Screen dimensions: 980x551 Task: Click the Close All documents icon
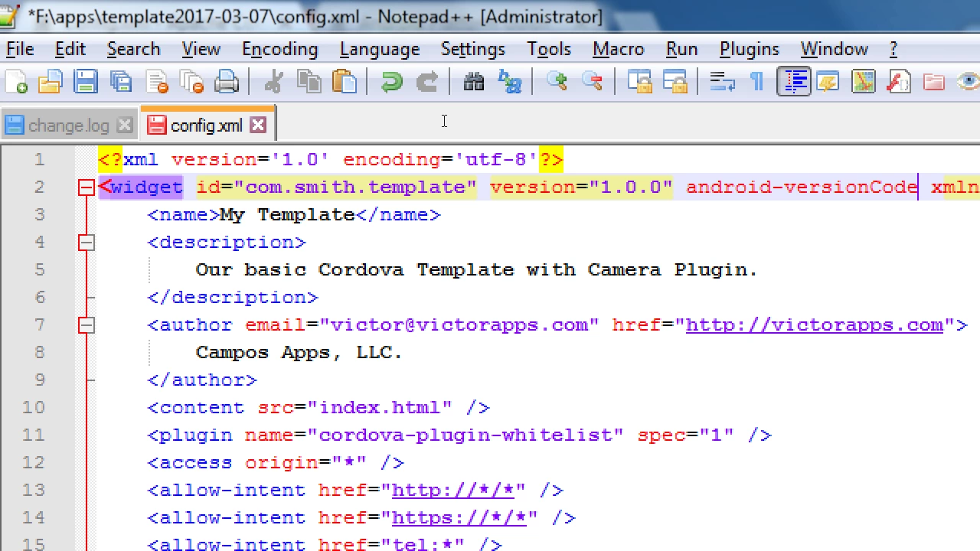[191, 82]
